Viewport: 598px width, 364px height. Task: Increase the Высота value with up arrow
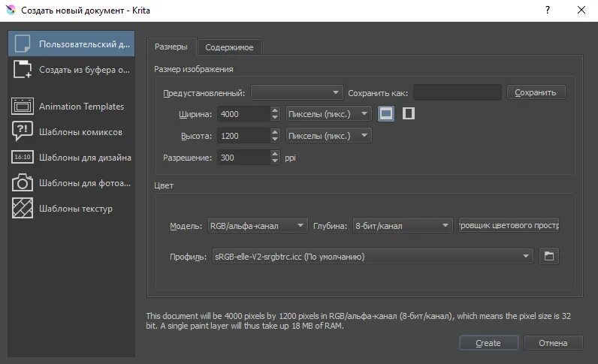tap(275, 132)
